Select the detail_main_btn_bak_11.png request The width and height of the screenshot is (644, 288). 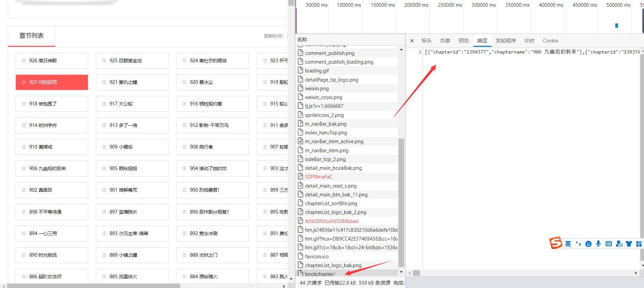pyautogui.click(x=347, y=194)
